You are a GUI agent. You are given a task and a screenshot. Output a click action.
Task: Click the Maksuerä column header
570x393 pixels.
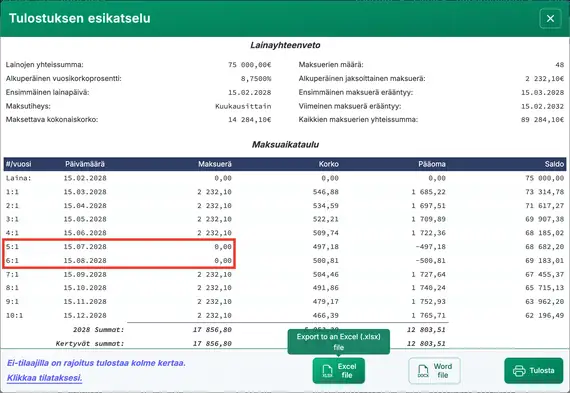[x=215, y=164]
